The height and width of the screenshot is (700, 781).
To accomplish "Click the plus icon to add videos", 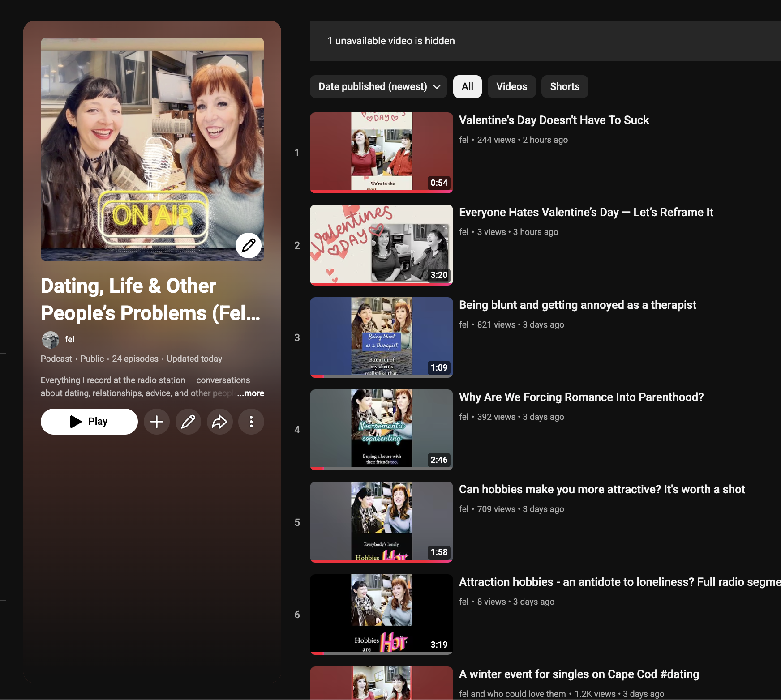I will [x=157, y=422].
